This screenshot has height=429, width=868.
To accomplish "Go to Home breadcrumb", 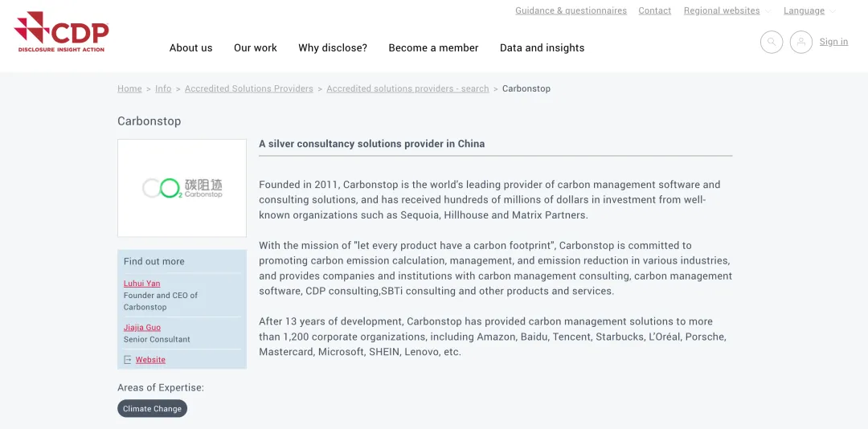I will tap(129, 89).
